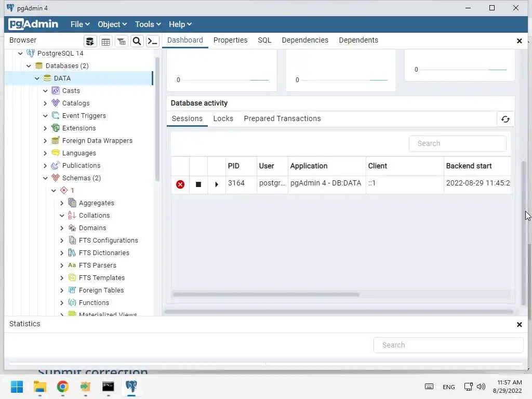532x399 pixels.
Task: Click the Extensions node icon
Action: 55,128
